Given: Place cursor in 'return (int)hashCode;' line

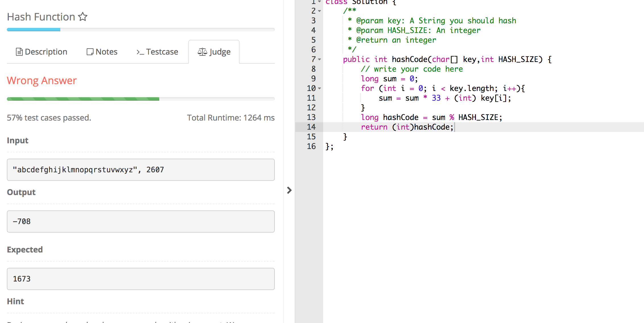Looking at the screenshot, I should pos(407,127).
